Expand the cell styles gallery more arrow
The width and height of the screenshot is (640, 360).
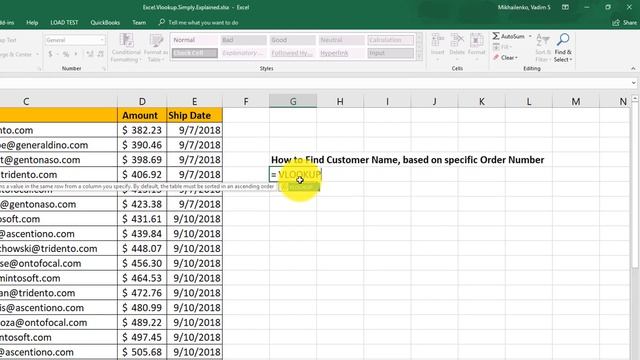coord(419,57)
